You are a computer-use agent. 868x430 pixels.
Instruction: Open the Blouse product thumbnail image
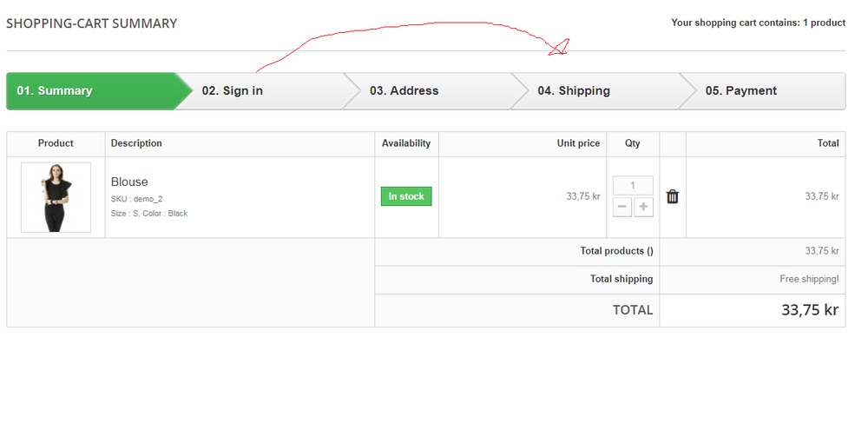[56, 197]
